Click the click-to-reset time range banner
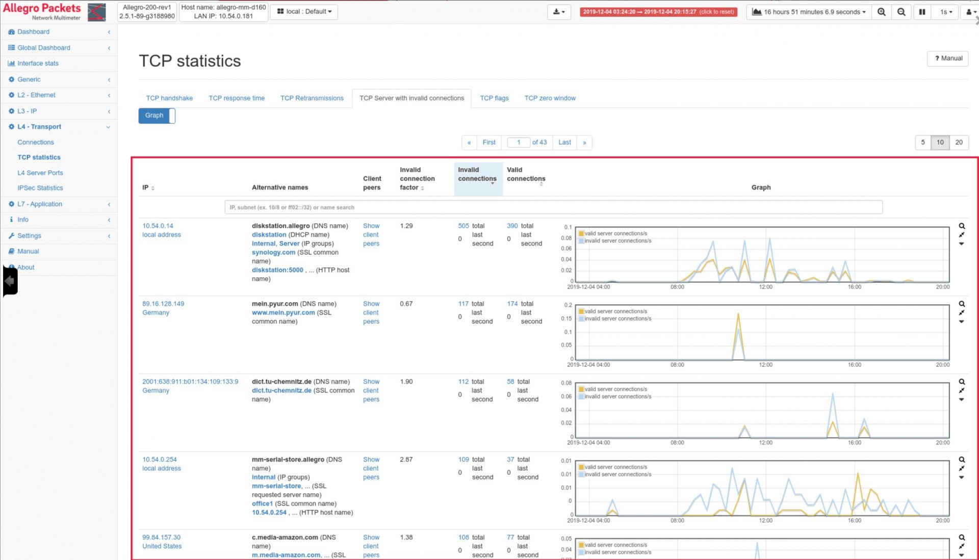The width and height of the screenshot is (979, 560). click(658, 11)
